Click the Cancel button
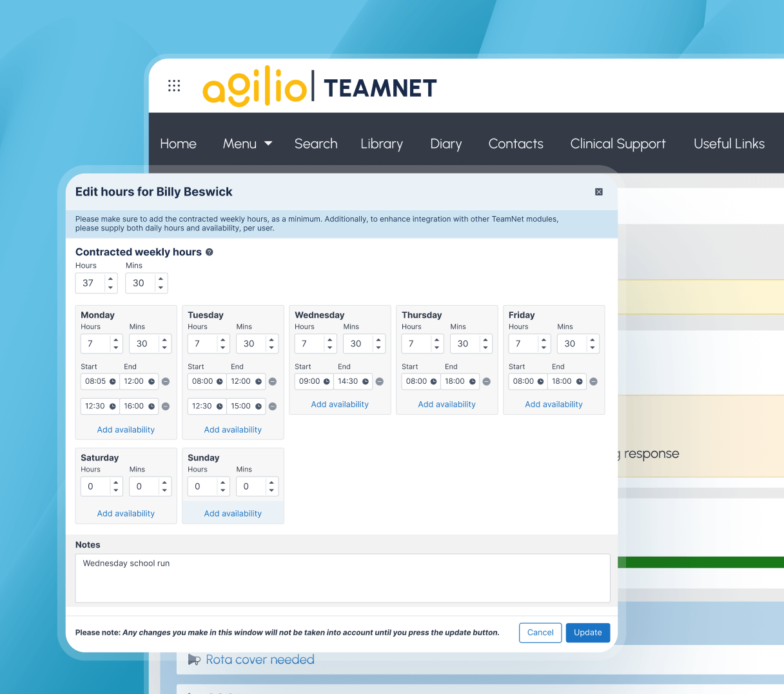784x694 pixels. pyautogui.click(x=540, y=633)
